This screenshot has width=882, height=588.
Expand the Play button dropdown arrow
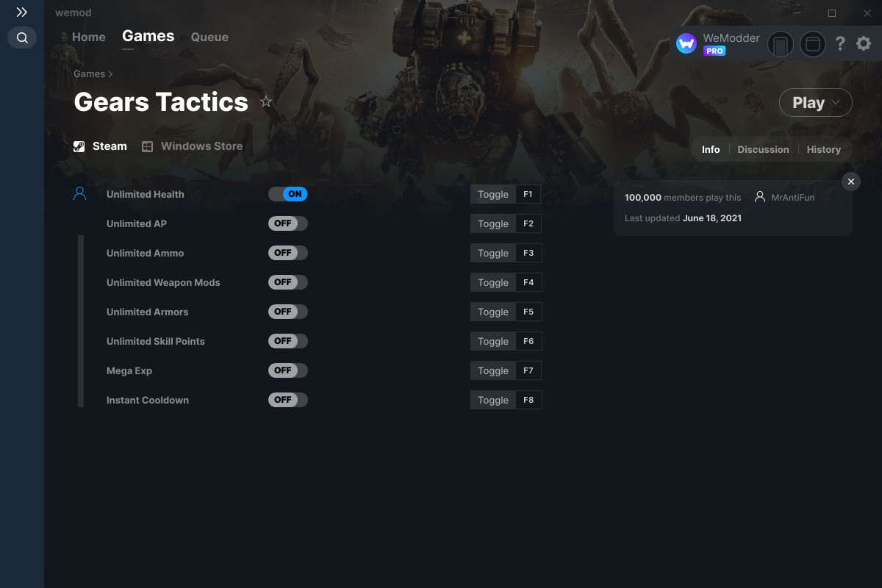pyautogui.click(x=836, y=103)
